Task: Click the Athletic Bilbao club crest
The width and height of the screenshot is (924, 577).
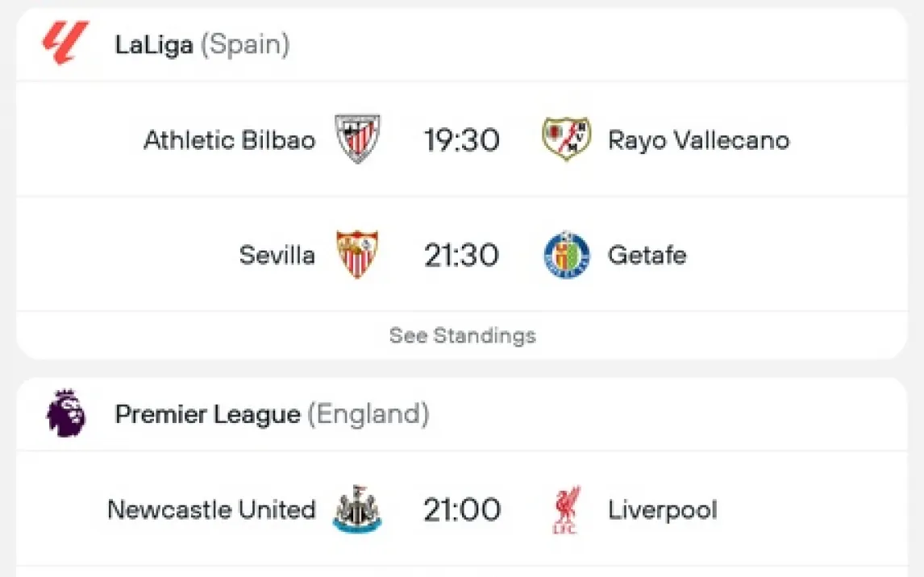Action: [x=357, y=139]
